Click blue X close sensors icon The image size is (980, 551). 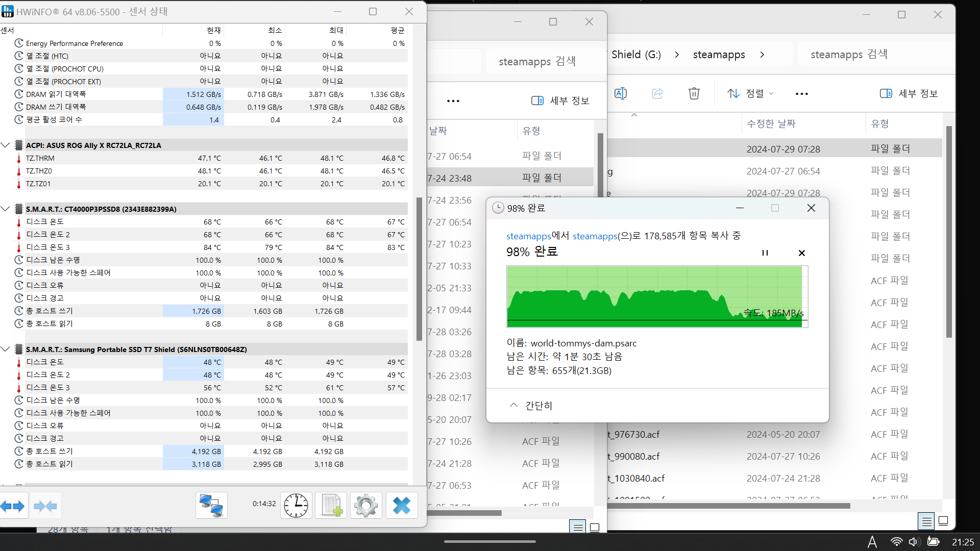(x=401, y=506)
